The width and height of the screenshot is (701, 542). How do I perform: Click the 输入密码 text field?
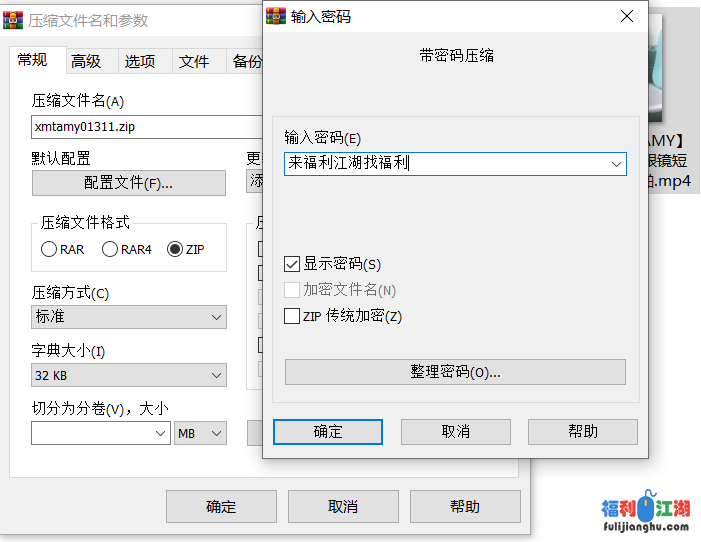(445, 164)
